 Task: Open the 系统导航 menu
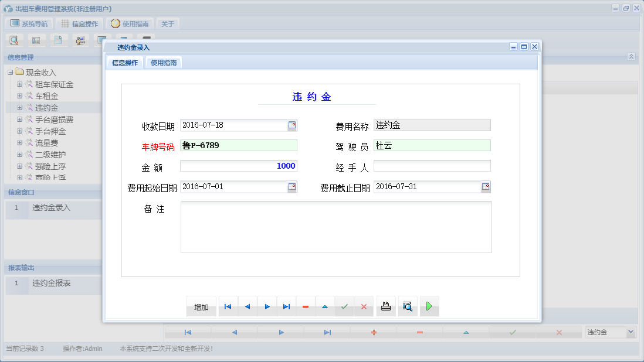28,23
